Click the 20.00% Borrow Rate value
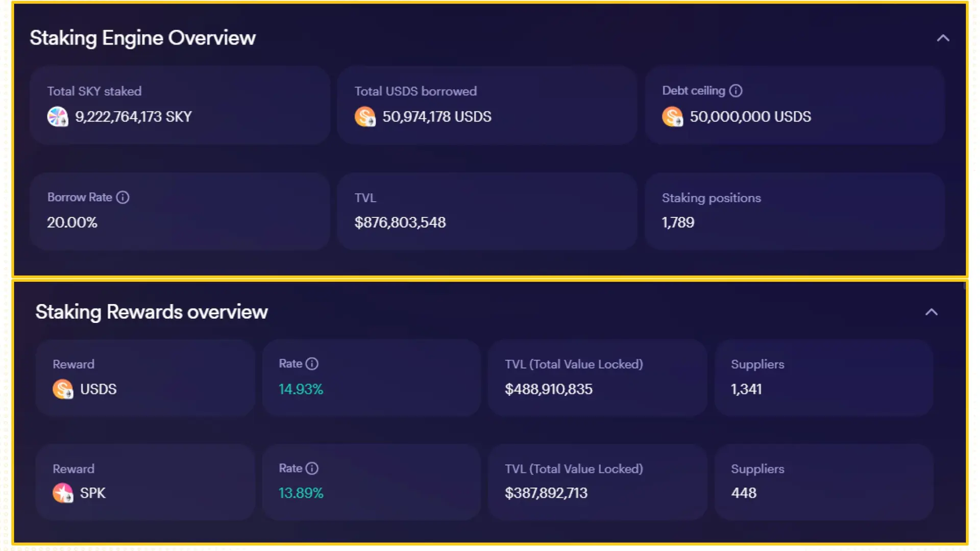The height and width of the screenshot is (551, 980). pyautogui.click(x=72, y=222)
